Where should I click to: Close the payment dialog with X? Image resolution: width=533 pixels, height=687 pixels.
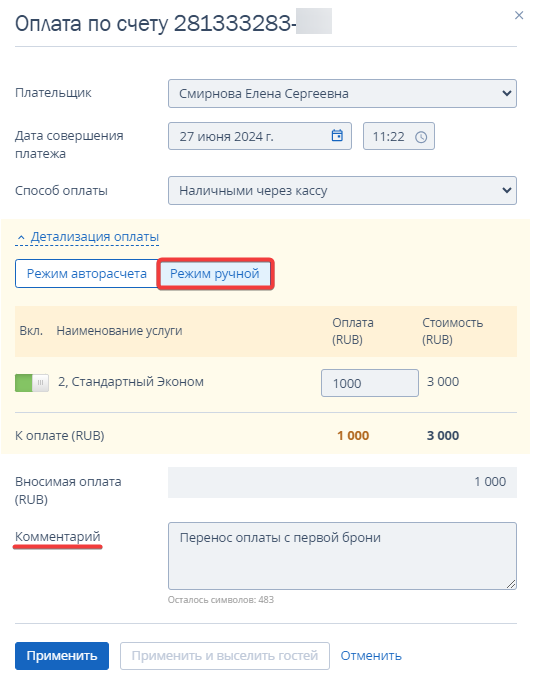(x=519, y=15)
